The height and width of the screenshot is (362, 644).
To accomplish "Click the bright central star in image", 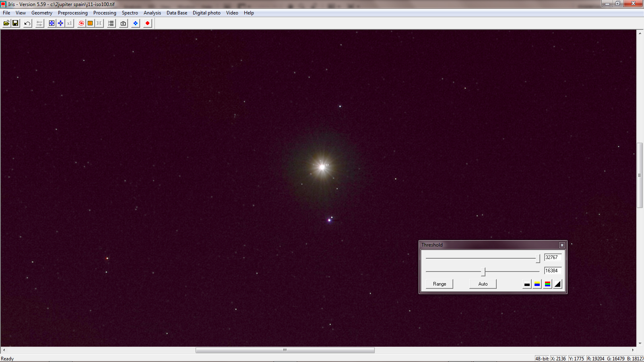I will 322,167.
